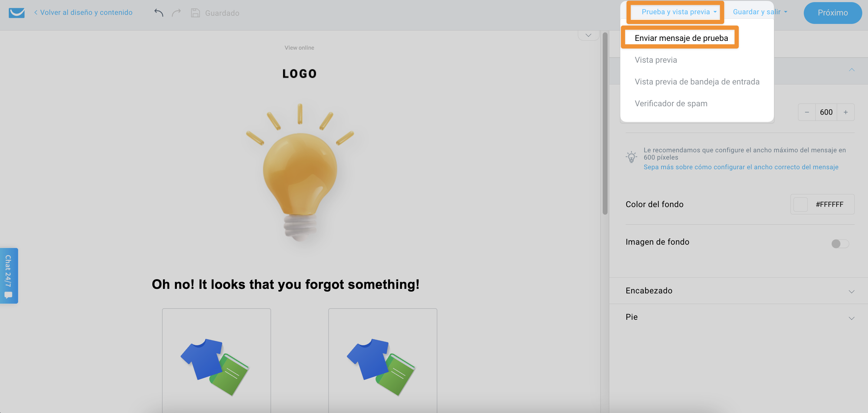This screenshot has height=413, width=868.
Task: Select the LOGO block in the email
Action: click(299, 74)
